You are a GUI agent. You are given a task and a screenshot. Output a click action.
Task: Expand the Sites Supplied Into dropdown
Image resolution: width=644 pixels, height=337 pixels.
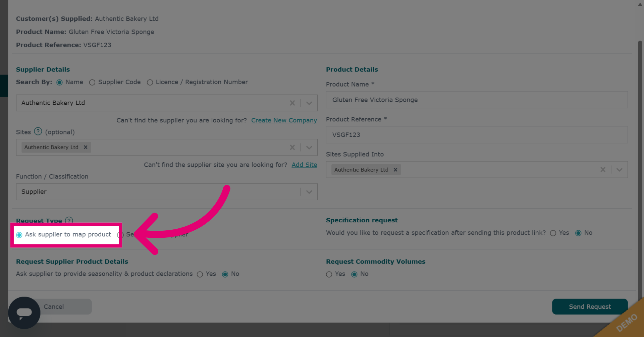[x=620, y=170]
